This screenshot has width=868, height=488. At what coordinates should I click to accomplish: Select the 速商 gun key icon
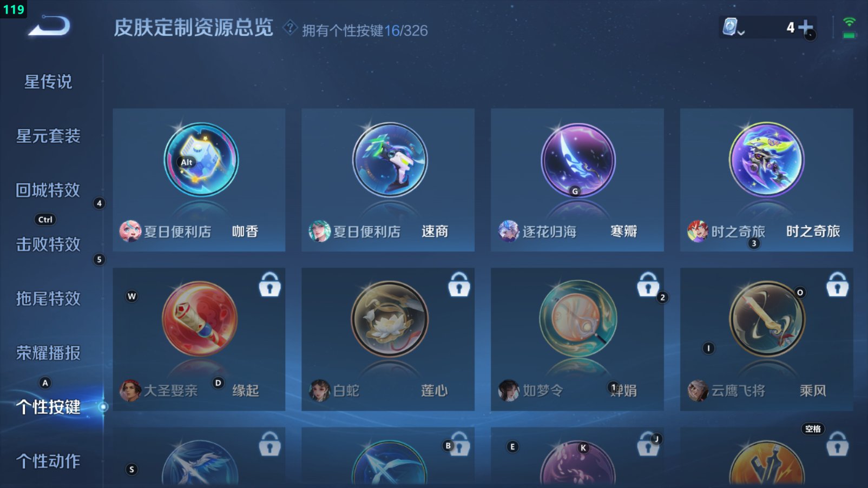[x=390, y=160]
